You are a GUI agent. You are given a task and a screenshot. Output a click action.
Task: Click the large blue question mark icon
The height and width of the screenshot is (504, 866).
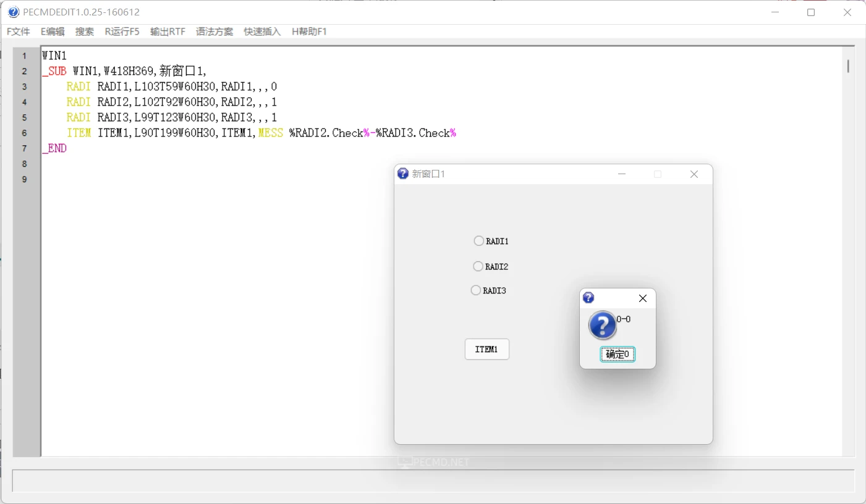click(602, 325)
